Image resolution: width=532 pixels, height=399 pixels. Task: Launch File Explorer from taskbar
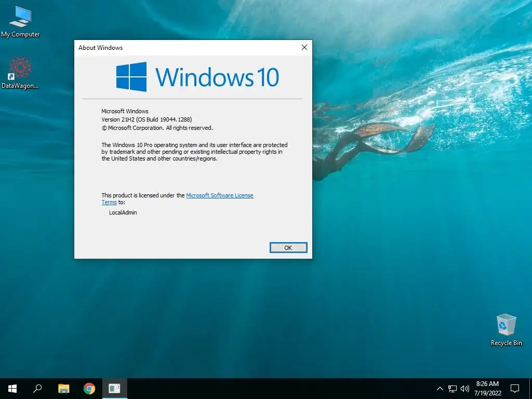tap(63, 389)
